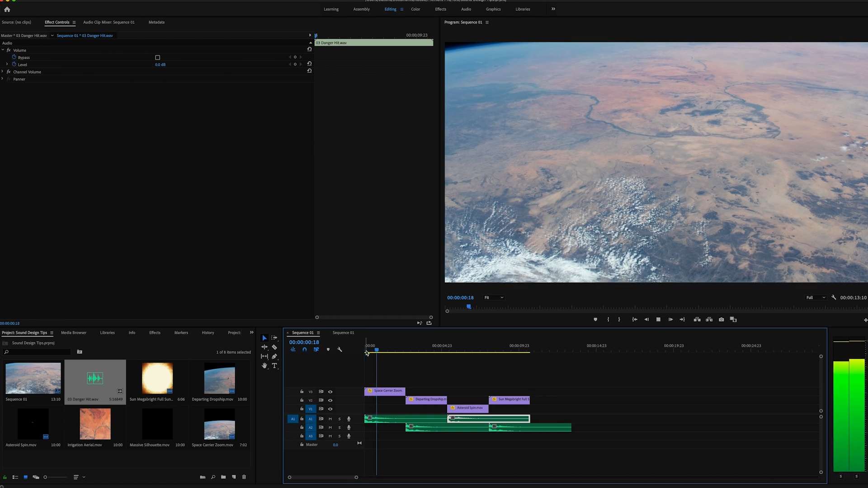The image size is (868, 488).
Task: Toggle Bypass checkbox under Volume
Action: click(157, 57)
